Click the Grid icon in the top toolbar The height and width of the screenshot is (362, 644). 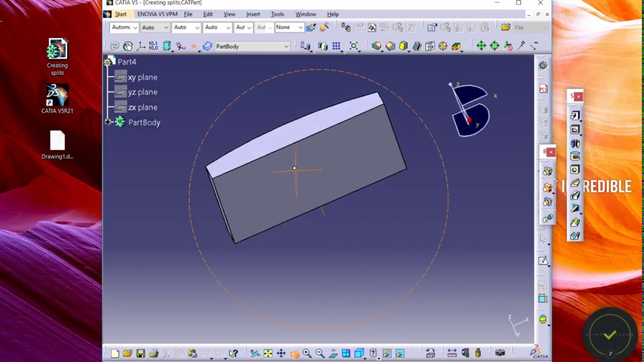tap(336, 46)
